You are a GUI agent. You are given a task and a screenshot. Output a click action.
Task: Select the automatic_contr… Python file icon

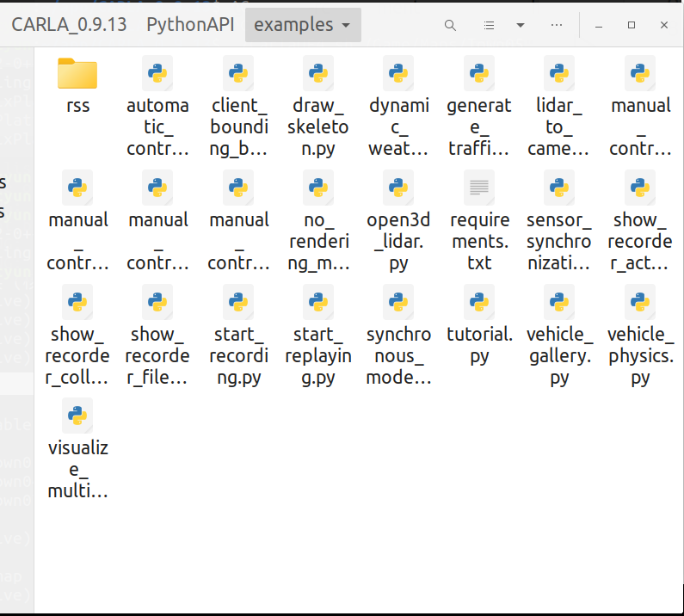coord(157,73)
